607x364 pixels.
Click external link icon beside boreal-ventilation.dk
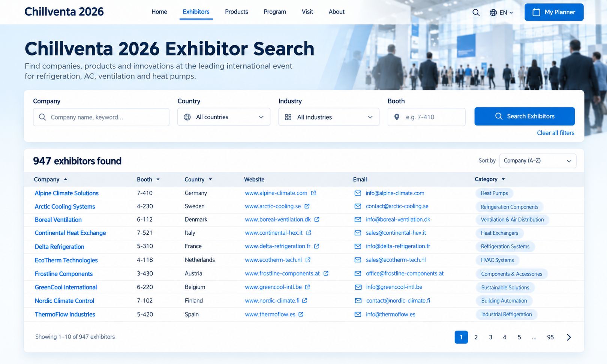point(317,219)
